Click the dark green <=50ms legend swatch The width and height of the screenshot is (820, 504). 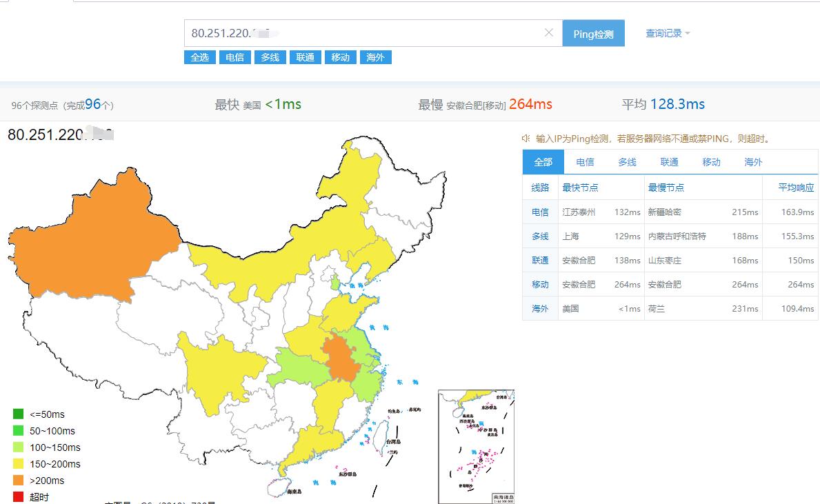[18, 414]
